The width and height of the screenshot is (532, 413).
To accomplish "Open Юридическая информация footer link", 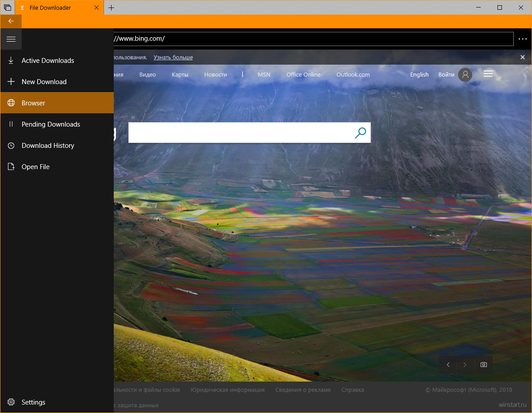I will pos(227,390).
